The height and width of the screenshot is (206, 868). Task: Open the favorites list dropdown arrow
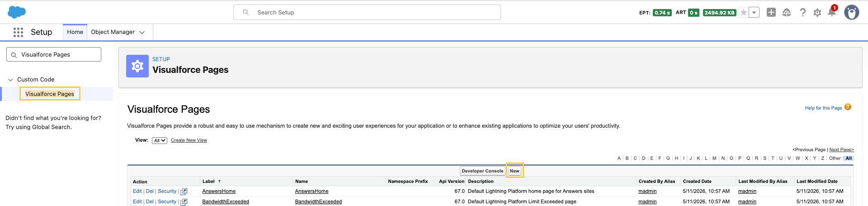(754, 13)
